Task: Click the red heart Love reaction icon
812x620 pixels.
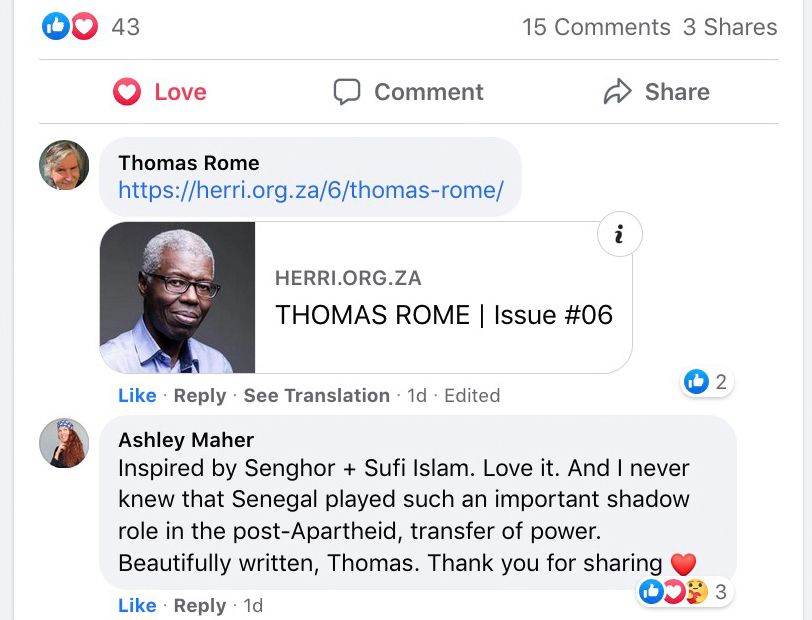Action: [x=127, y=92]
